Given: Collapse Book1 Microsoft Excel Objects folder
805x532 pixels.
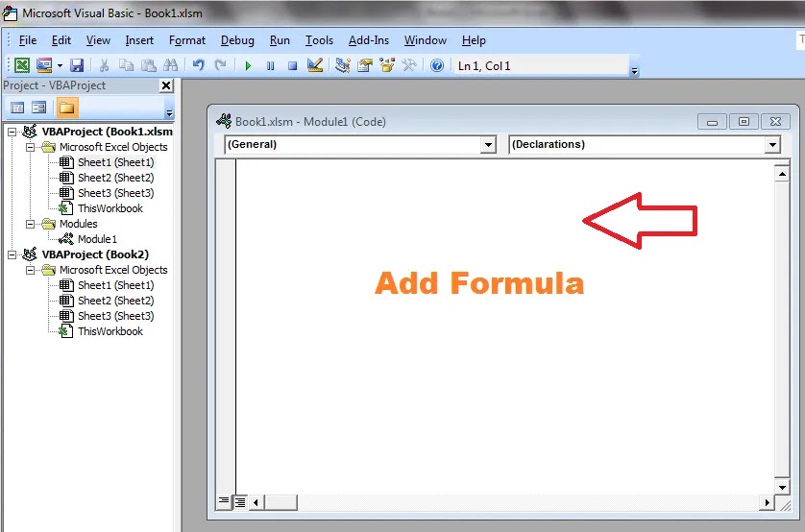Looking at the screenshot, I should tap(31, 147).
